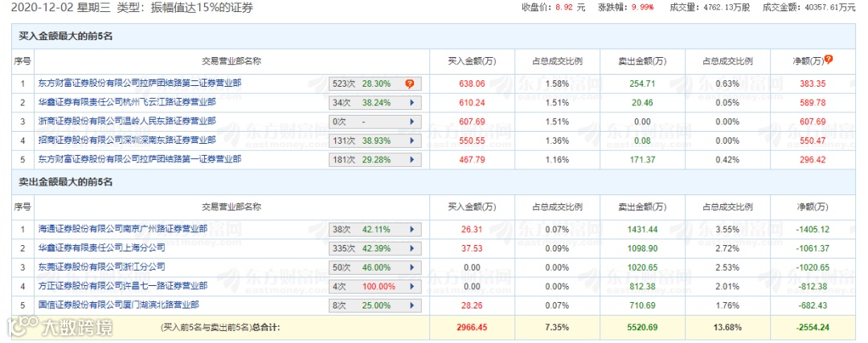Click total percentage 7.35%
The image size is (868, 343).
[x=558, y=328]
